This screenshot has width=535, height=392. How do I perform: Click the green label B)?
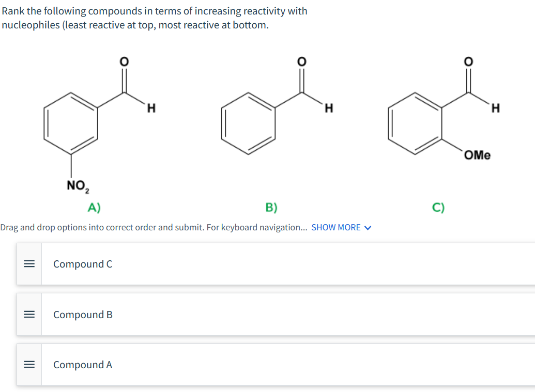tap(271, 207)
